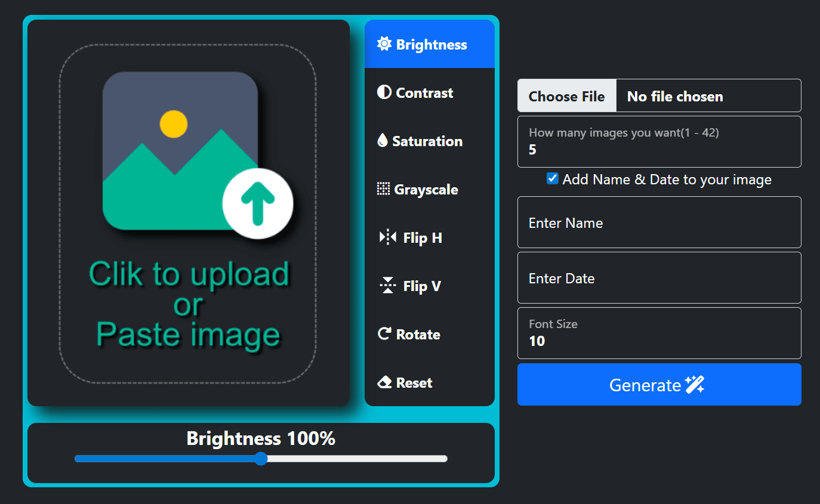
Task: Click 'Clik to upload' text
Action: point(189,274)
